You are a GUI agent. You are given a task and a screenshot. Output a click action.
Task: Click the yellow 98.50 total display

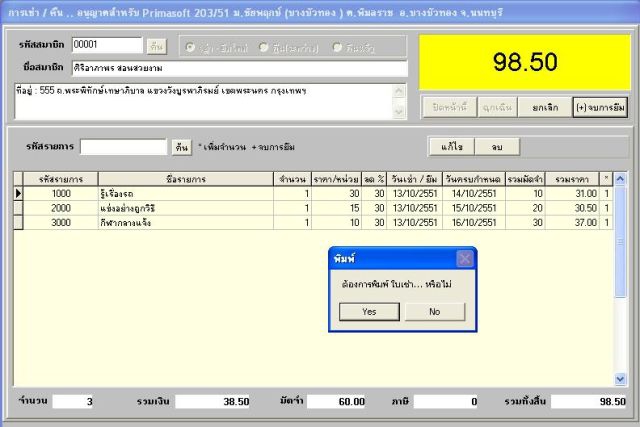point(524,62)
